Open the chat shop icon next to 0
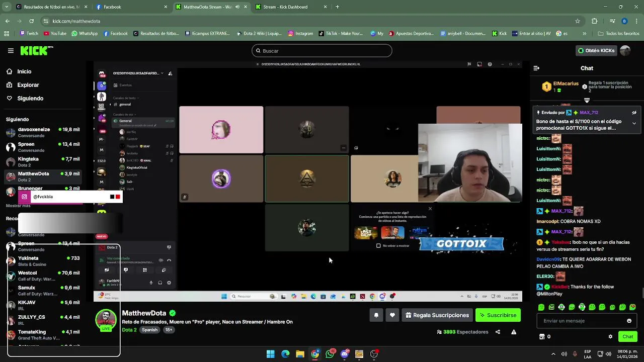This screenshot has width=644, height=362. pos(542,336)
